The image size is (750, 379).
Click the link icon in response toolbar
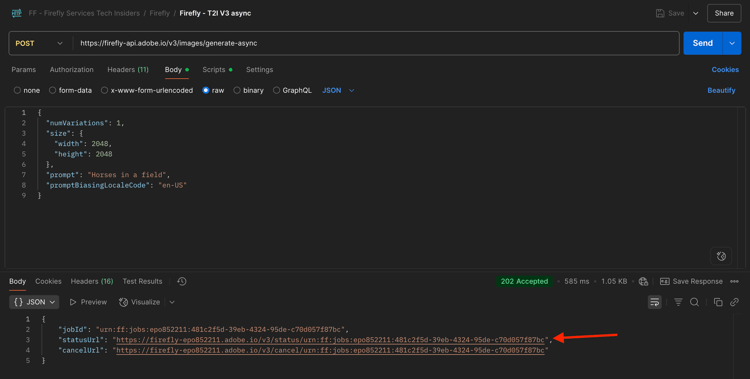pyautogui.click(x=734, y=302)
